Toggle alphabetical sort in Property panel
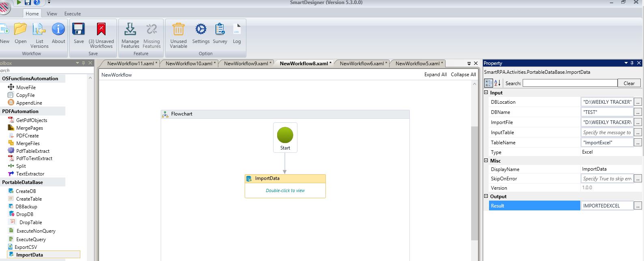 tap(497, 83)
